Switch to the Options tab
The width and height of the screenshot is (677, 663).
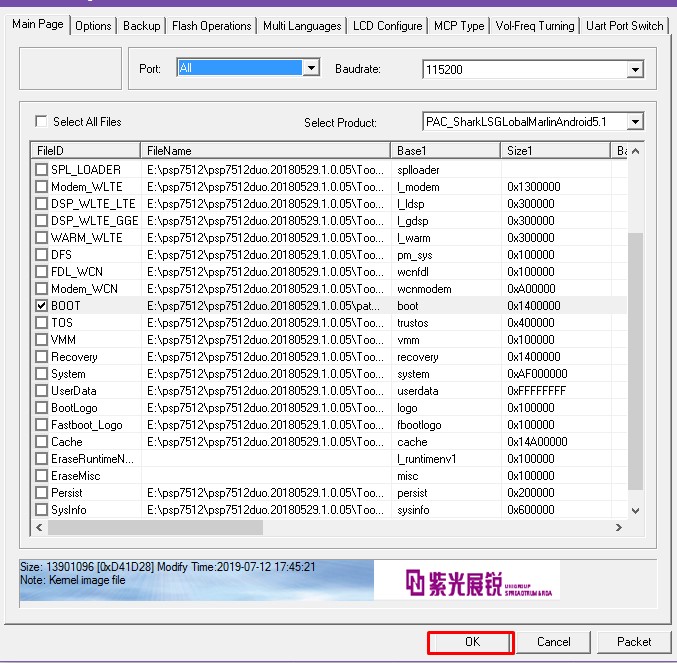93,26
